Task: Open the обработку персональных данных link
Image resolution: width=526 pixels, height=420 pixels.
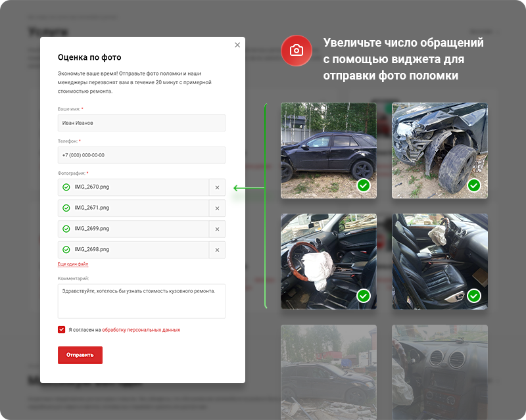Action: (141, 330)
